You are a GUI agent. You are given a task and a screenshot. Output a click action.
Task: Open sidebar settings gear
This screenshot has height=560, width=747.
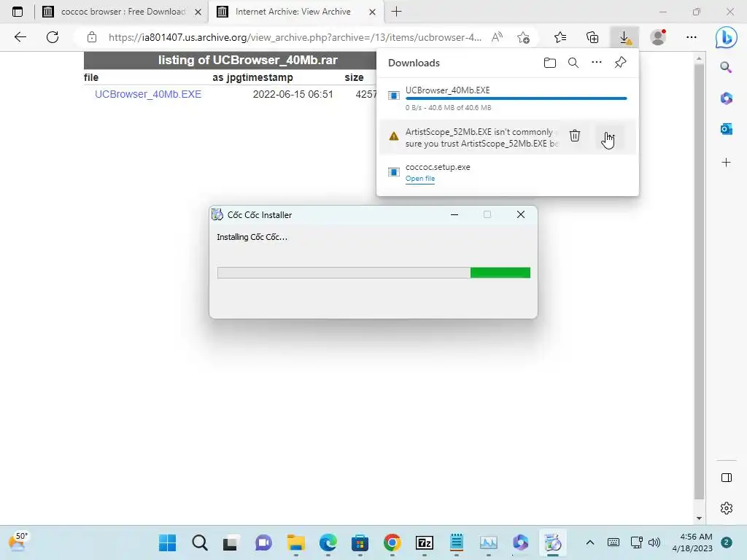pyautogui.click(x=726, y=508)
